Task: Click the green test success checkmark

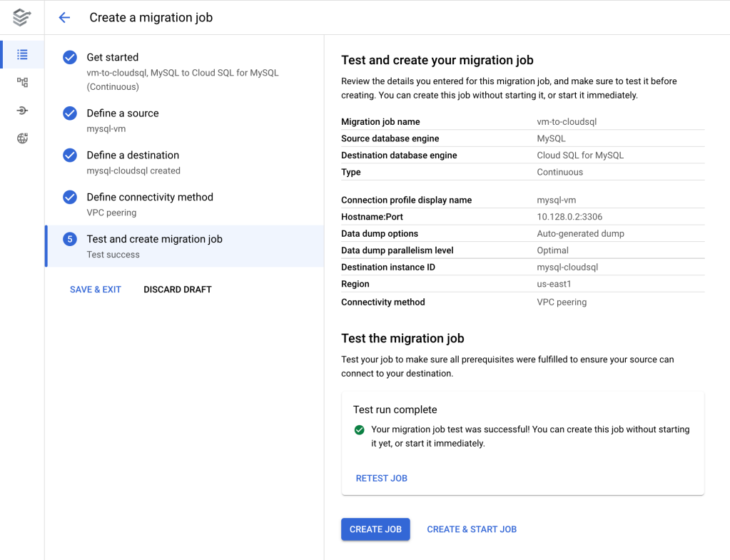Action: pos(359,429)
